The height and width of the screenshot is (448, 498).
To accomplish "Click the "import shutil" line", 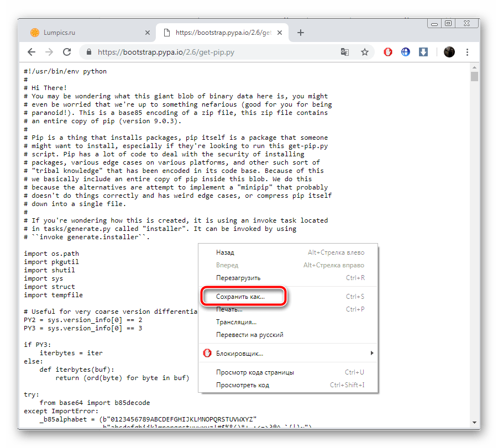I will coord(50,270).
